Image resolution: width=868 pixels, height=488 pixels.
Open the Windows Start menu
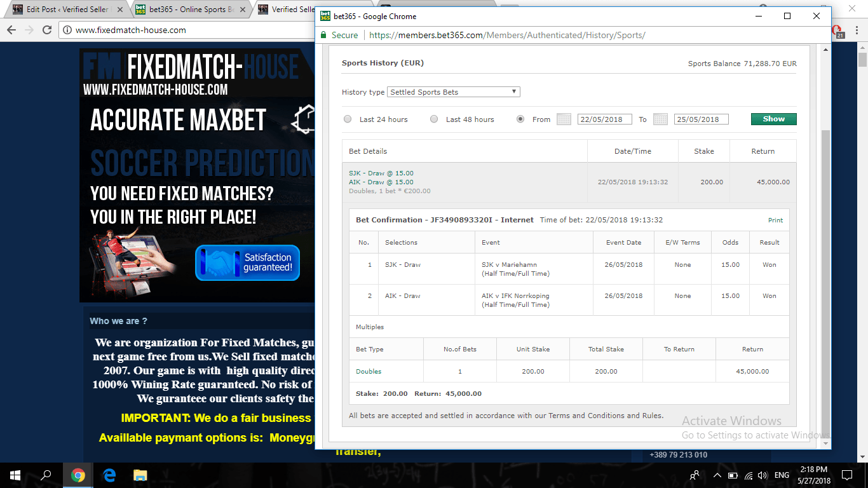pos(15,475)
